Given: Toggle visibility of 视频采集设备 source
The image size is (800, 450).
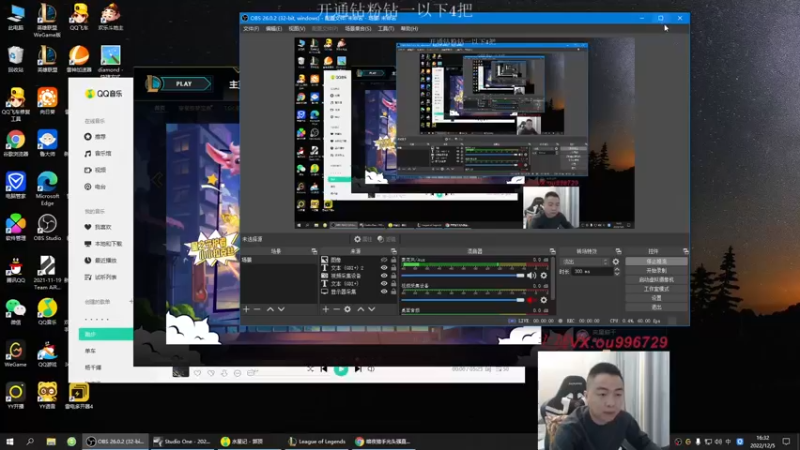Looking at the screenshot, I should pos(384,276).
